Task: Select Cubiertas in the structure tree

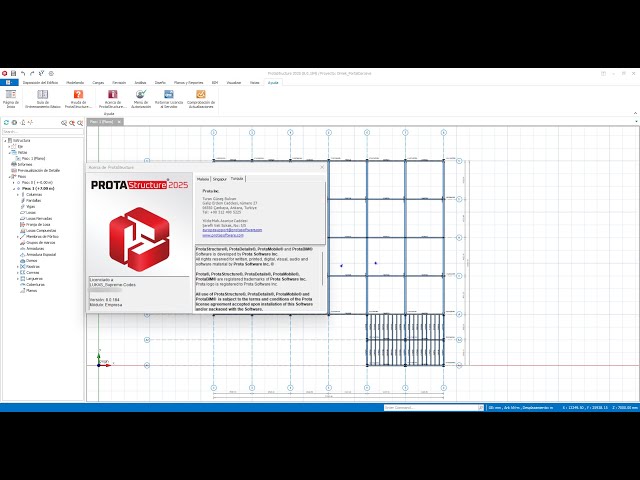Action: (35, 284)
